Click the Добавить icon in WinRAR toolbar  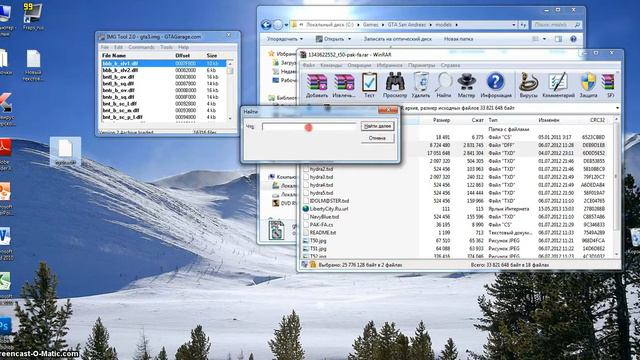click(x=317, y=85)
